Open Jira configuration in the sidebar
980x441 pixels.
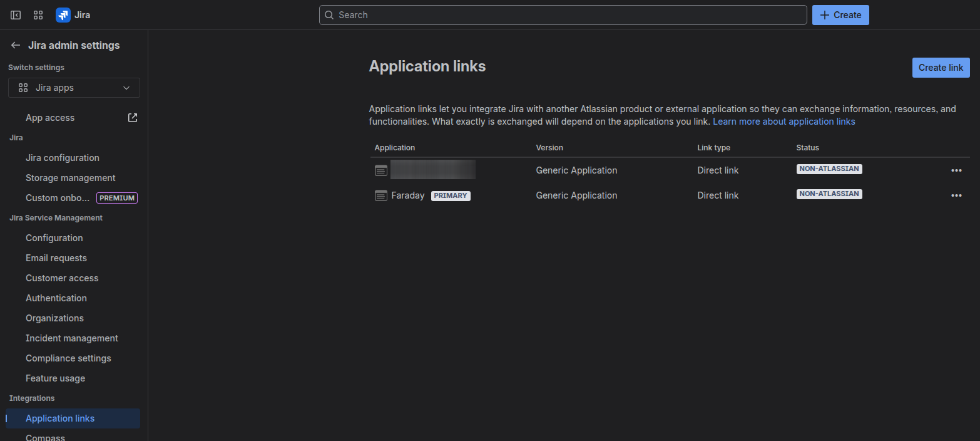63,158
